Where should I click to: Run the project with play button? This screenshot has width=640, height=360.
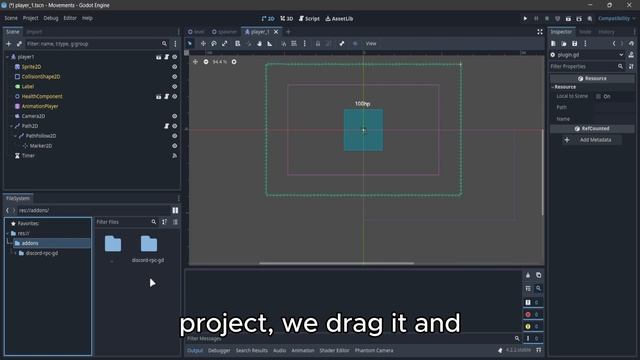click(525, 18)
